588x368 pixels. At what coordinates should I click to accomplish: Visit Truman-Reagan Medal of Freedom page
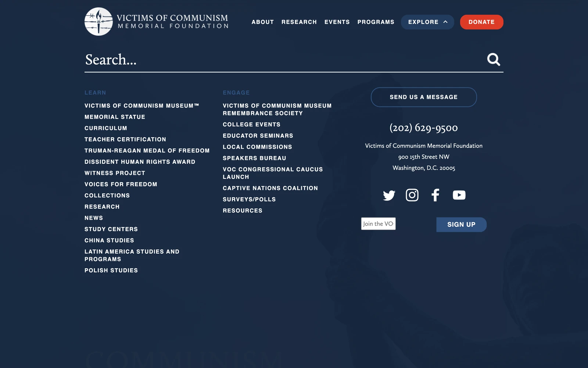147,151
